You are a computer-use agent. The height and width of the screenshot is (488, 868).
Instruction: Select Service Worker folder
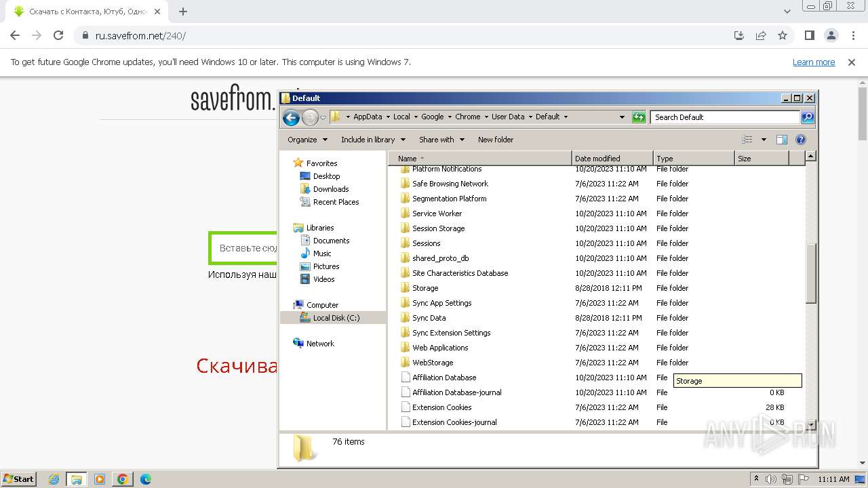[x=437, y=213]
